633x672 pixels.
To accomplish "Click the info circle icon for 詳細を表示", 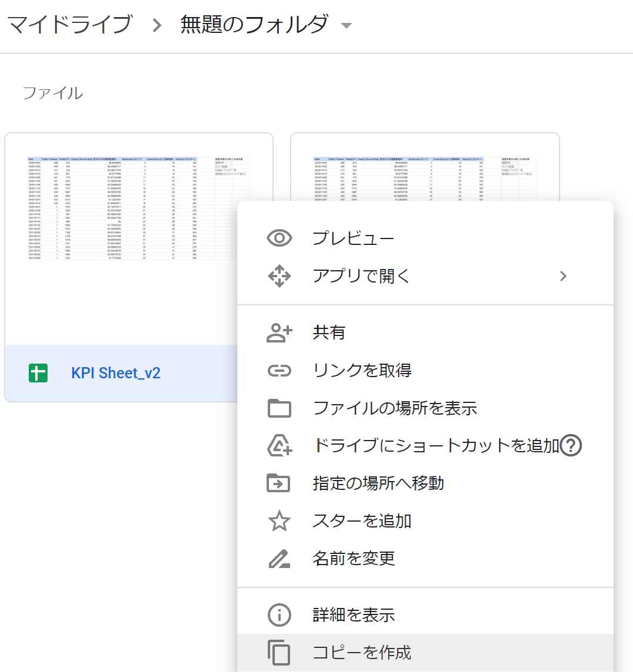I will (x=280, y=615).
